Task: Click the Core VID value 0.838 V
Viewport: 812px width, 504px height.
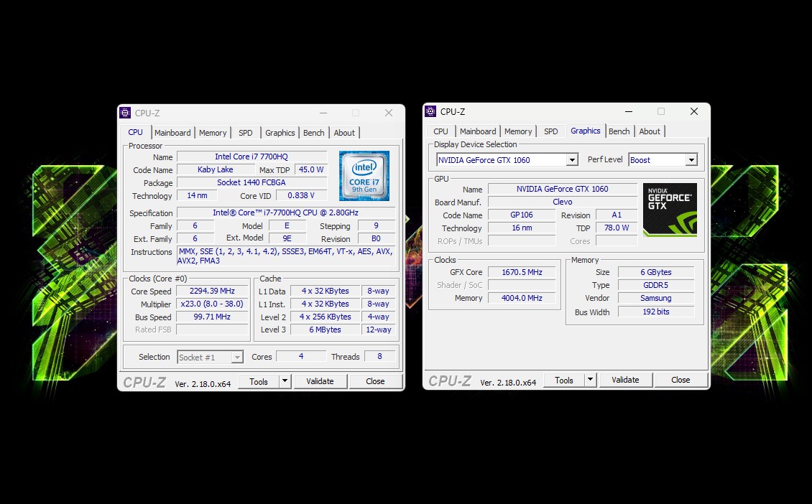Action: click(x=301, y=195)
